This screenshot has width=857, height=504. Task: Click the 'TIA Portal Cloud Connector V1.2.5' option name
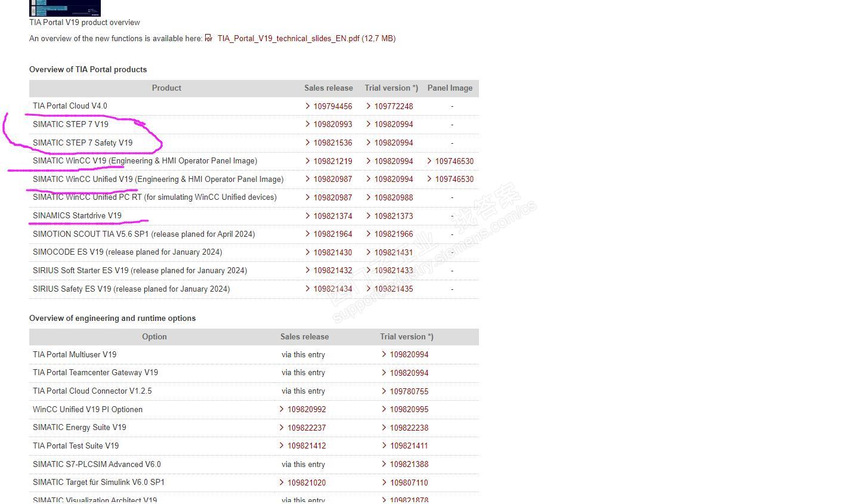(x=92, y=391)
